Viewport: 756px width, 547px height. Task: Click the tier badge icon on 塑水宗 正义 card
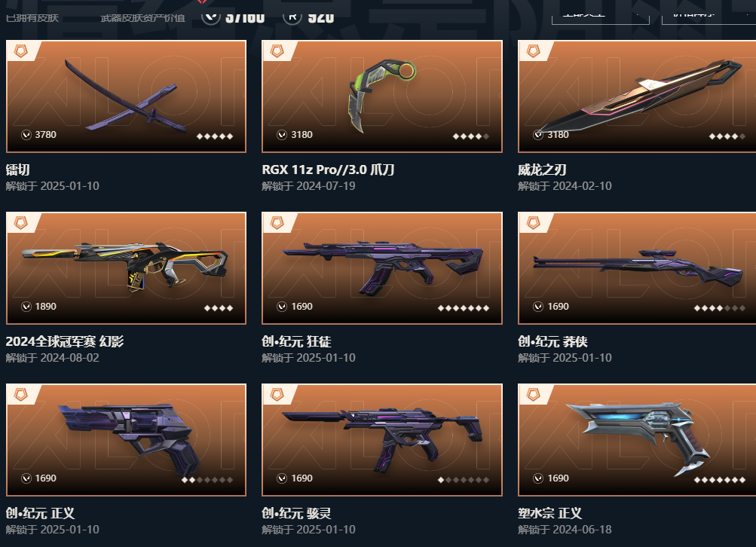tap(533, 394)
